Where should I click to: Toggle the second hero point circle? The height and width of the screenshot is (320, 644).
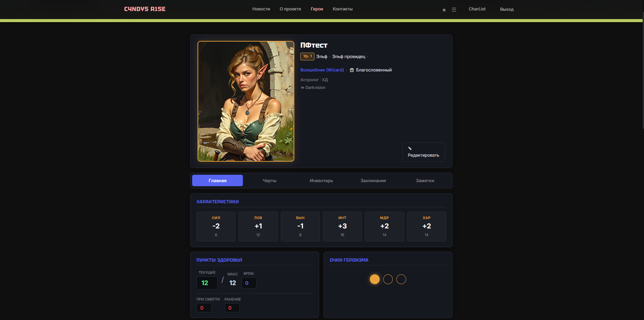pyautogui.click(x=388, y=279)
